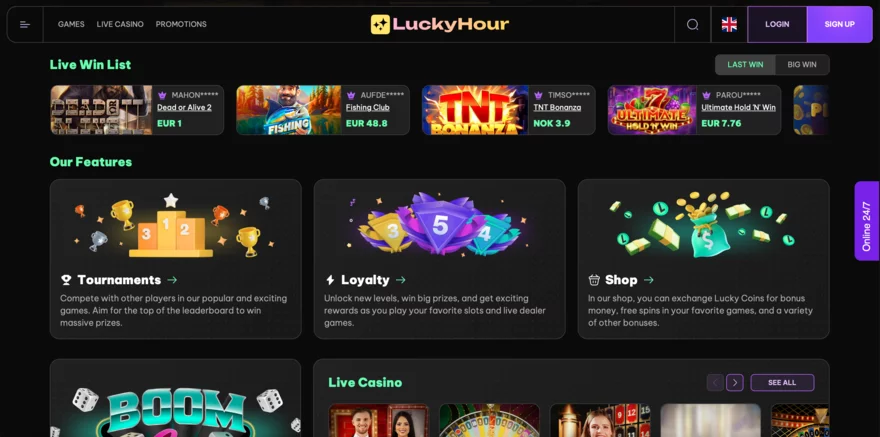Open the PROMOTIONS menu item
This screenshot has width=880, height=437.
coord(181,24)
